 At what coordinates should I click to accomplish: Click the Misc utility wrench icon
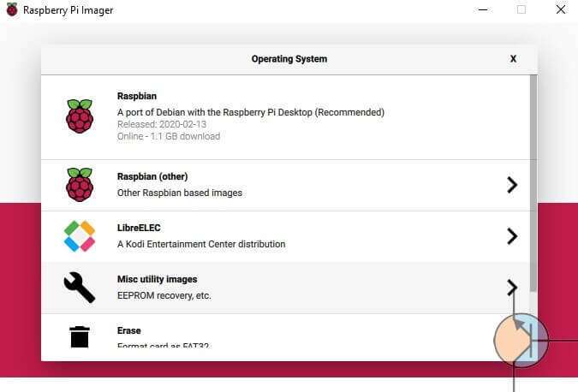point(80,288)
